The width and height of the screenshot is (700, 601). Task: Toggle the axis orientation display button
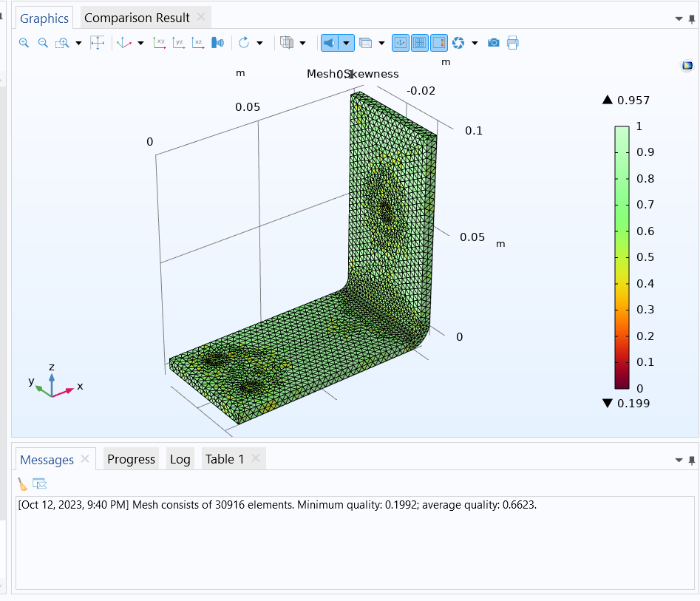(400, 43)
